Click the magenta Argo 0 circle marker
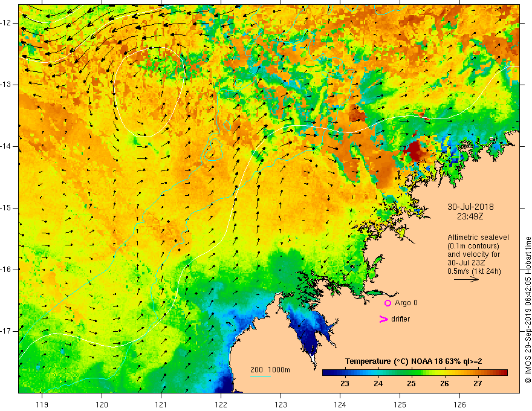This screenshot has height=411, width=532. pyautogui.click(x=388, y=303)
